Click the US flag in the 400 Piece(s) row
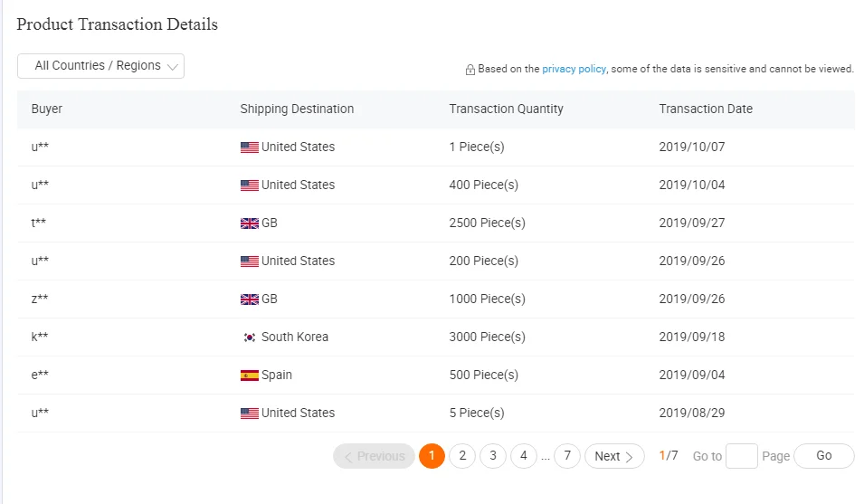Image resolution: width=864 pixels, height=504 pixels. [250, 185]
